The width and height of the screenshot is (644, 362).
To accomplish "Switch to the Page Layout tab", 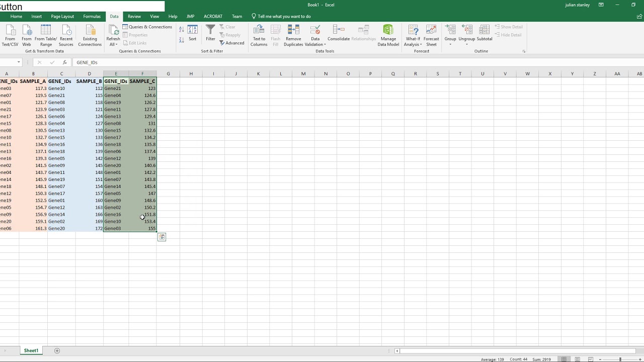I will (62, 16).
